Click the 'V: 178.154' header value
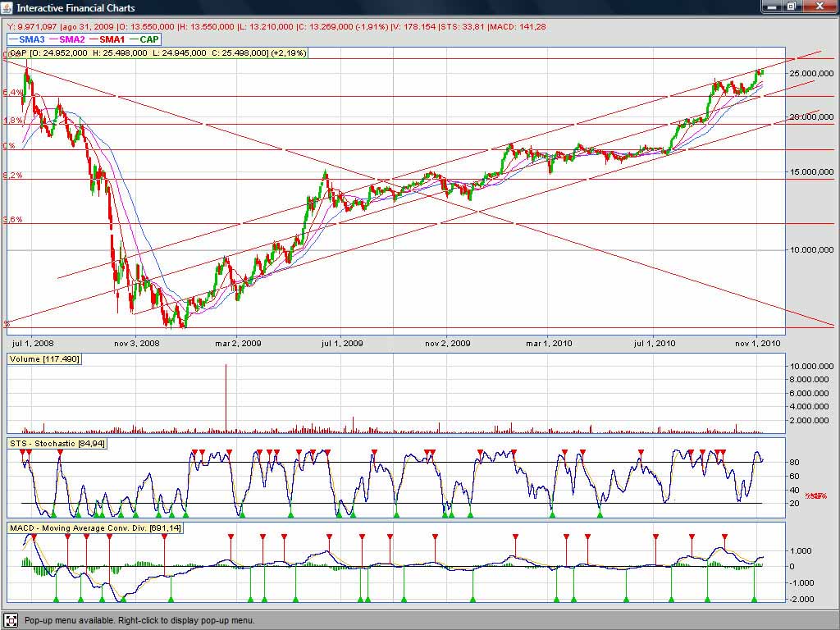Screen dimensions: 840x630 (413, 26)
